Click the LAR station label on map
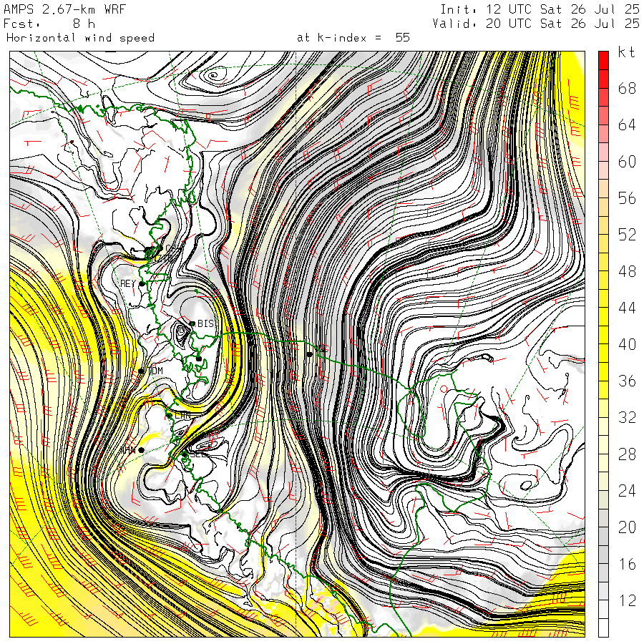 coord(182,416)
